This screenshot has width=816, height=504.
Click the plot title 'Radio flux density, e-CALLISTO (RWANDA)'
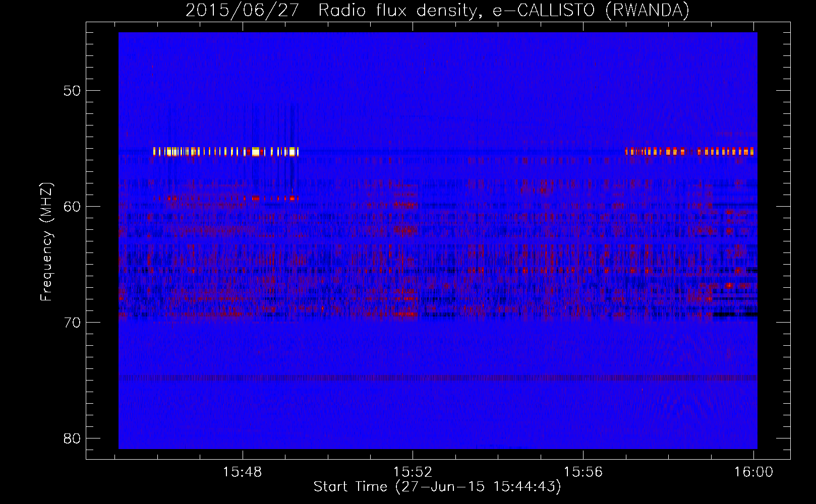point(504,11)
